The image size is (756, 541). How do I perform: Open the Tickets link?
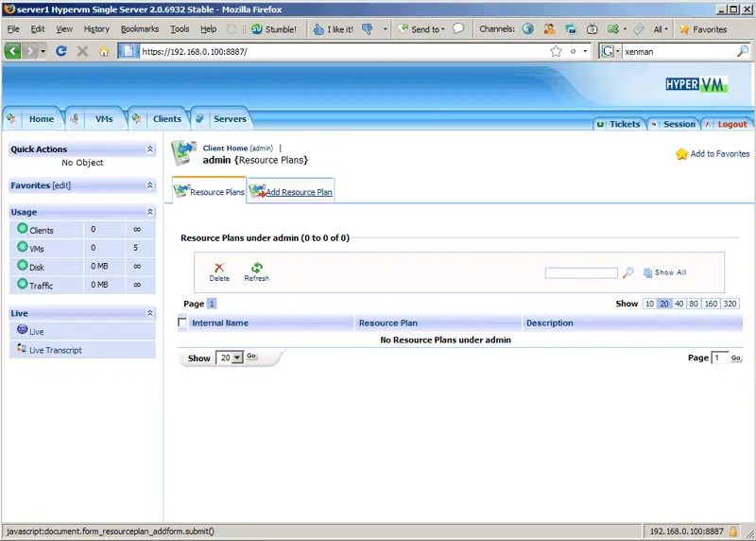[624, 124]
